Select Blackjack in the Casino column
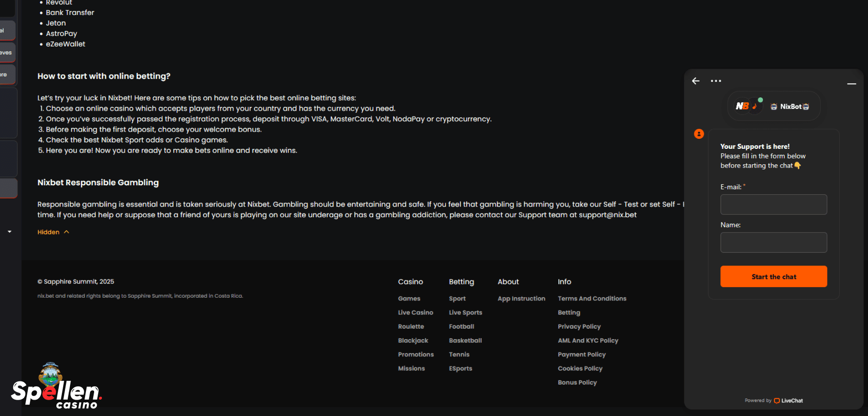Screen dimensions: 868x416 click(413, 340)
